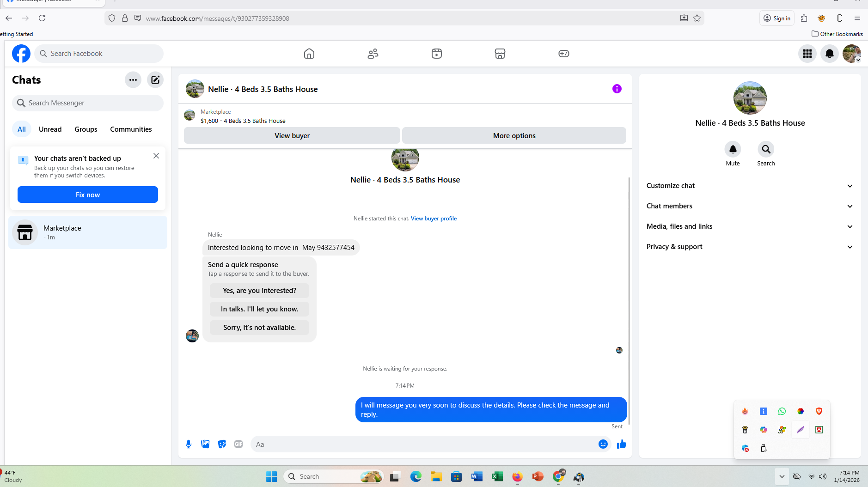
Task: Open Other Bookmarks folder
Action: [837, 34]
